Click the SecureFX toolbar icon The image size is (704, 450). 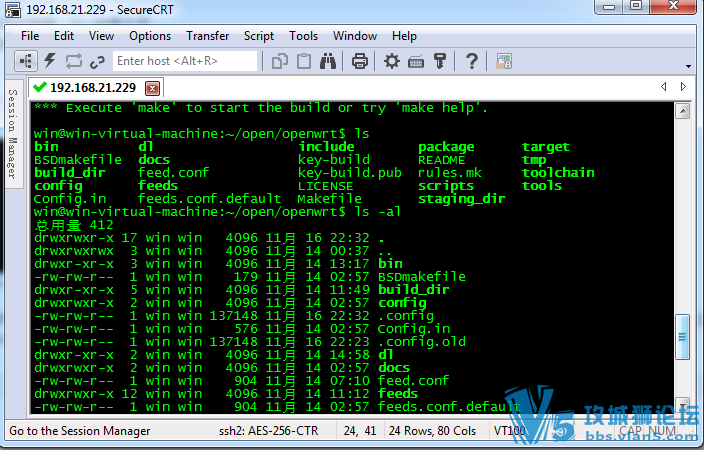[x=504, y=61]
